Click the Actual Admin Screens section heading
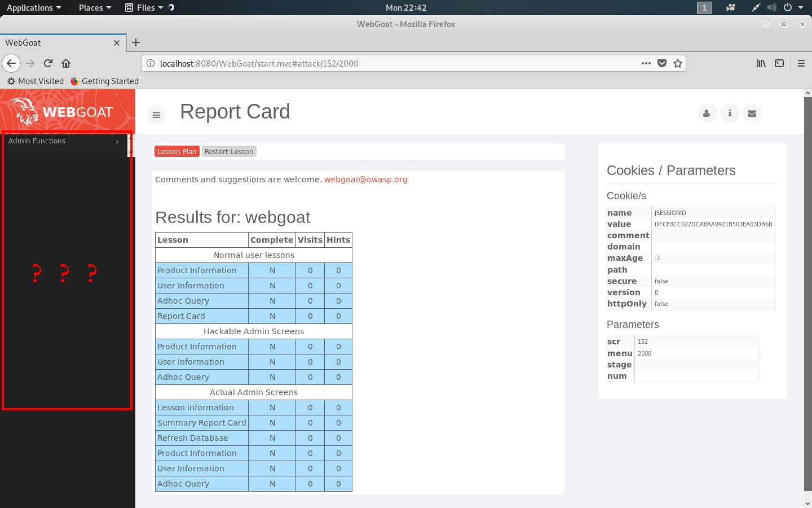Viewport: 812px width, 508px height. [254, 392]
